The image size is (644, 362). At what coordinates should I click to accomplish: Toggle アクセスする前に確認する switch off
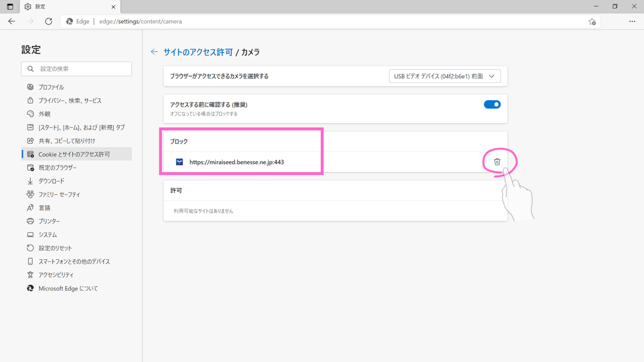(x=492, y=105)
